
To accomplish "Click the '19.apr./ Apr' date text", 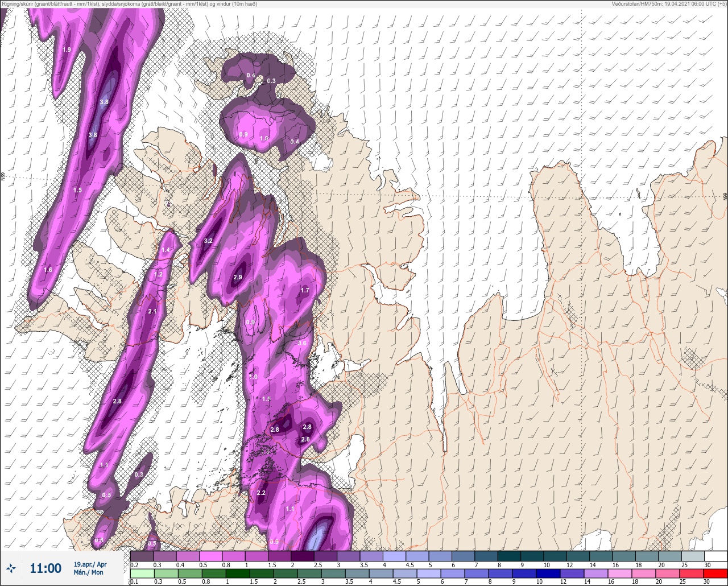I will click(90, 564).
